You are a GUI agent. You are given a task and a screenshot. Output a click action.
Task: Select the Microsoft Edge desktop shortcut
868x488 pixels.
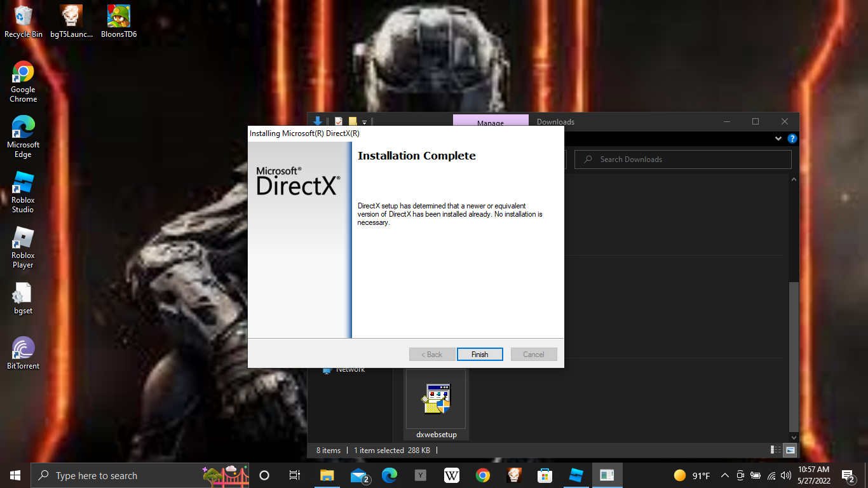tap(24, 137)
